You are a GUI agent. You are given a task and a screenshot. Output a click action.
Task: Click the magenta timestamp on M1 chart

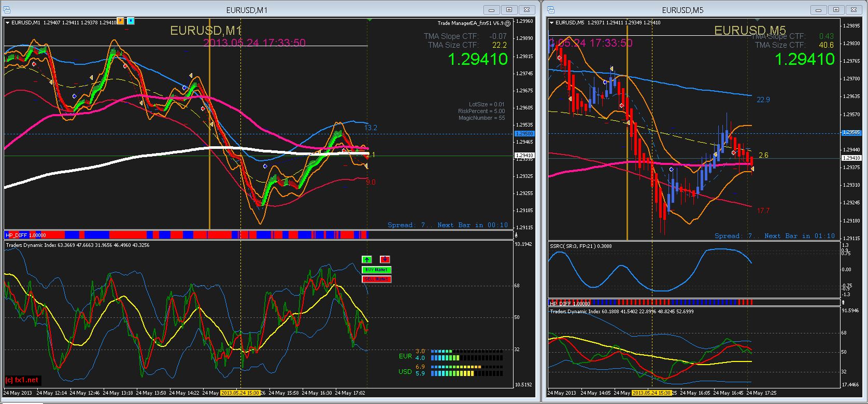pos(254,43)
